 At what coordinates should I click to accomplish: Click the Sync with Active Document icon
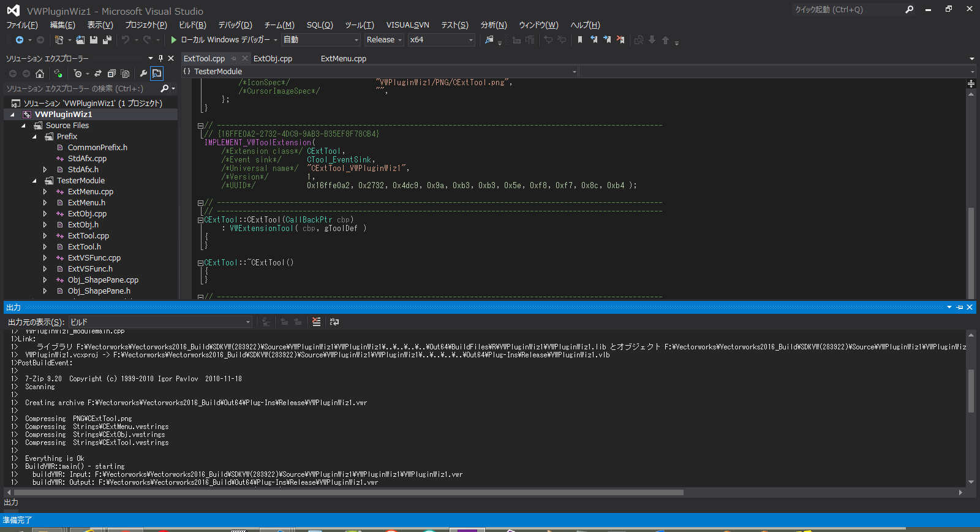(x=98, y=74)
